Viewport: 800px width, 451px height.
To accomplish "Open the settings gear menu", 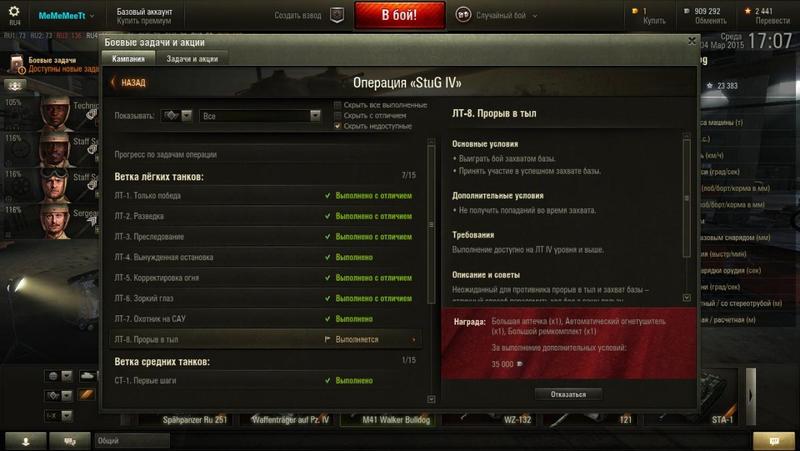I will point(14,11).
